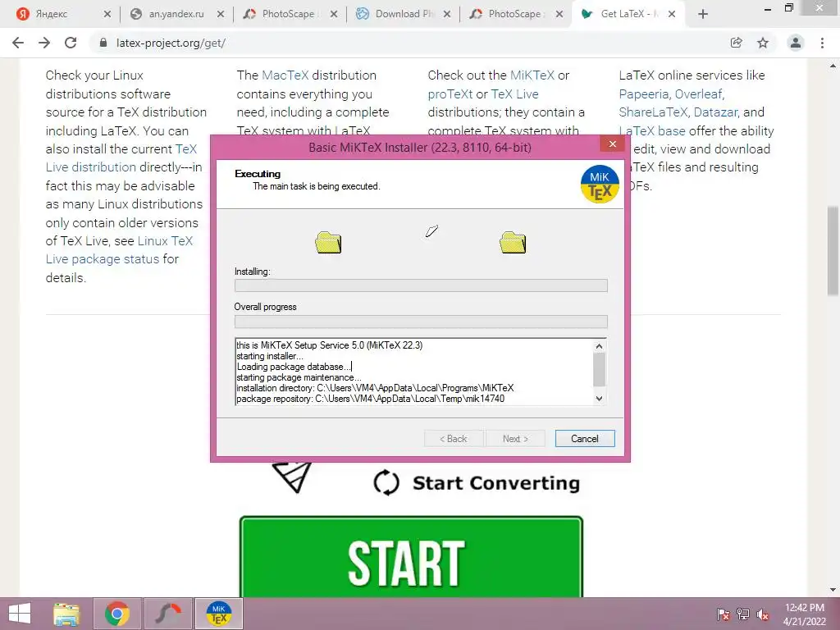Open the MacTeX link
840x630 pixels.
[x=285, y=75]
